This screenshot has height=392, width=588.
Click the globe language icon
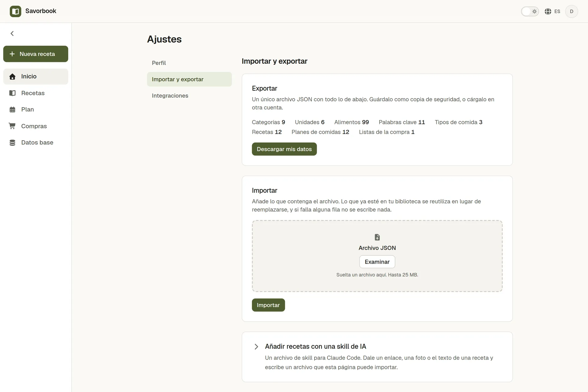pos(548,11)
